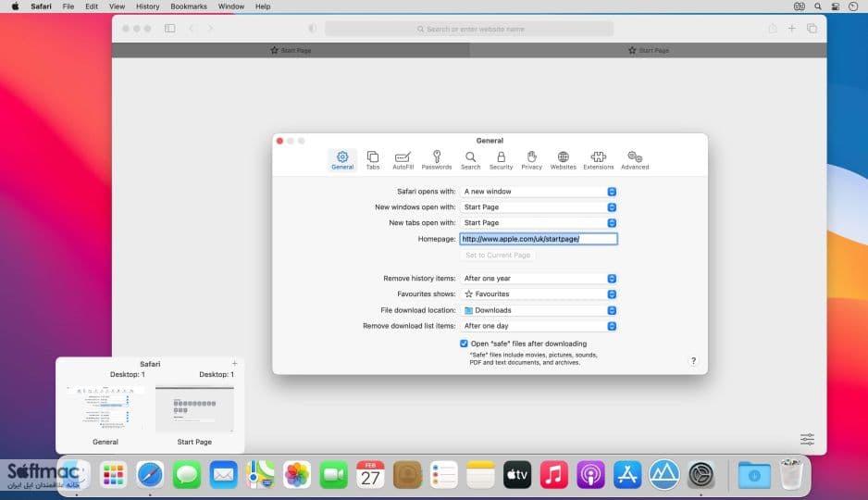Click the Set to Current Page button
Image resolution: width=868 pixels, height=500 pixels.
coord(498,256)
